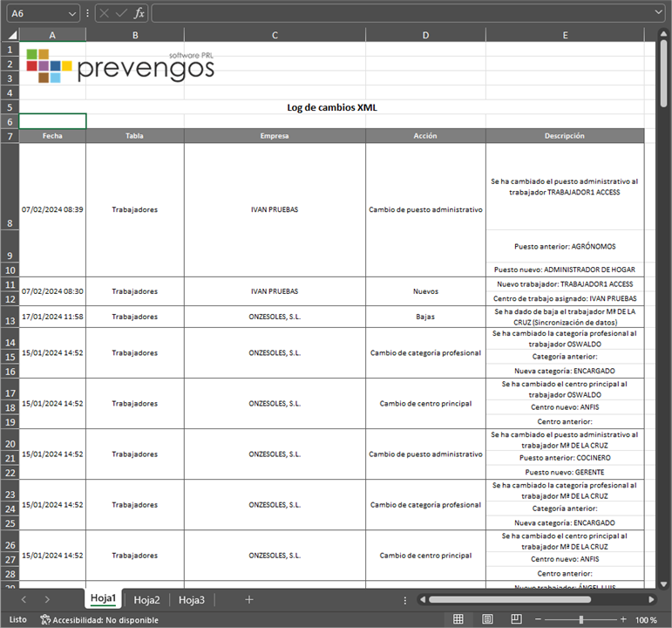Switch to Page Layout view
Viewport: 672px width, 628px height.
tap(486, 619)
